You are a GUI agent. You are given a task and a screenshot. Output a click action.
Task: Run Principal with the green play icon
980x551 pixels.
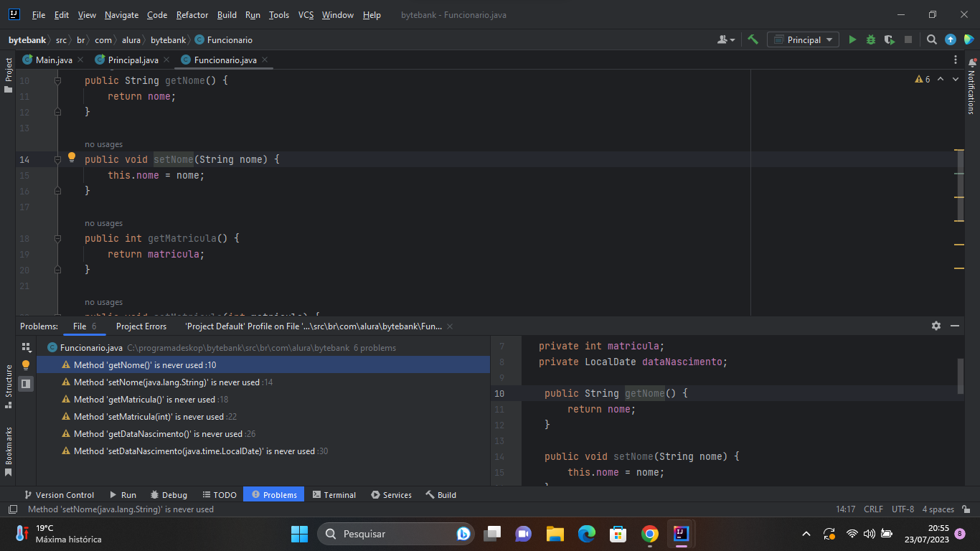coord(852,40)
